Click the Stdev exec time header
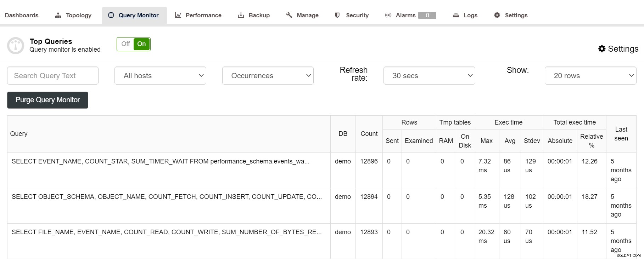644x259 pixels. 532,141
